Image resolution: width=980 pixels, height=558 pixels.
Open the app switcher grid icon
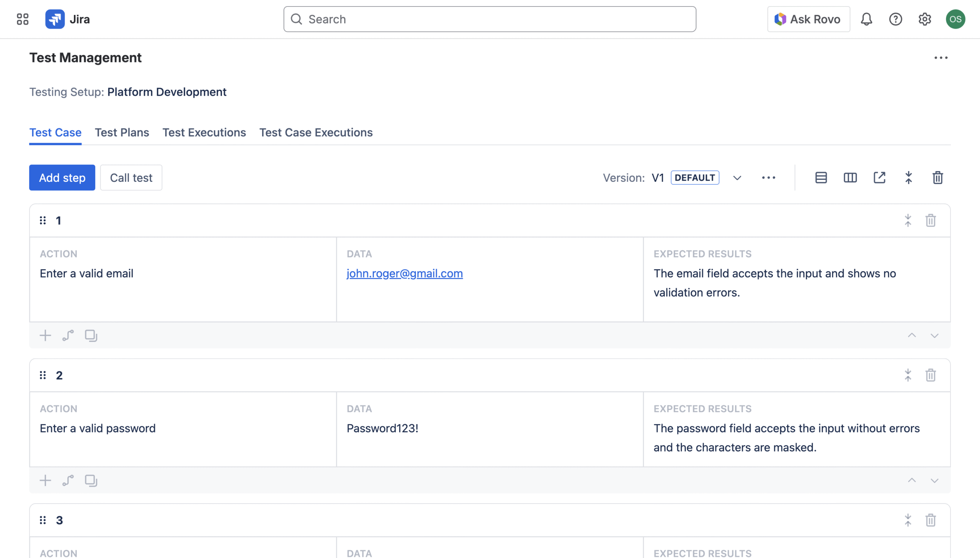[x=23, y=19]
